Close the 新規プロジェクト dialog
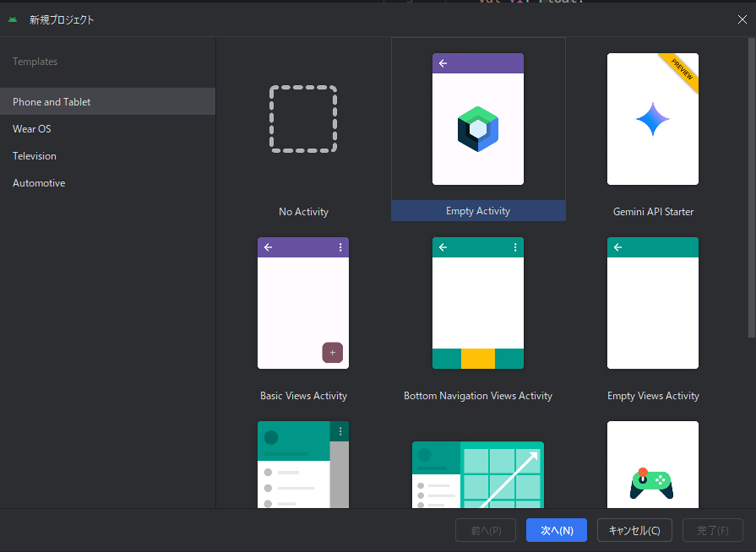Image resolution: width=756 pixels, height=552 pixels. click(x=742, y=19)
